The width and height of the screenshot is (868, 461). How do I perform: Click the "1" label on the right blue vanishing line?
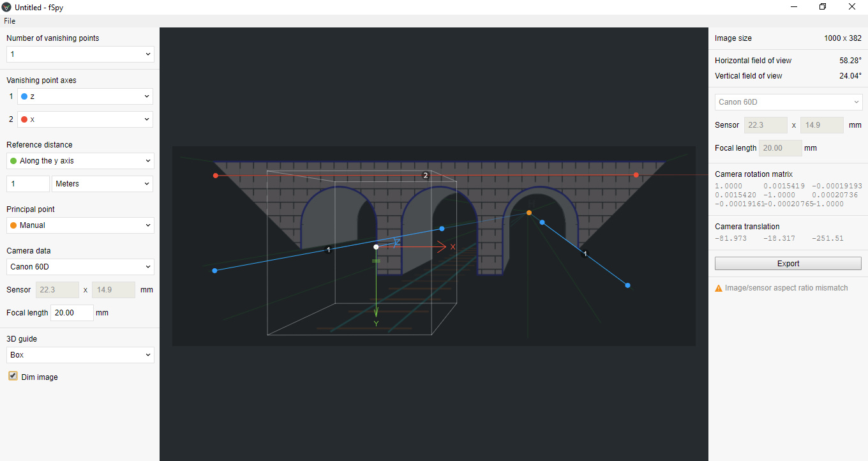585,254
